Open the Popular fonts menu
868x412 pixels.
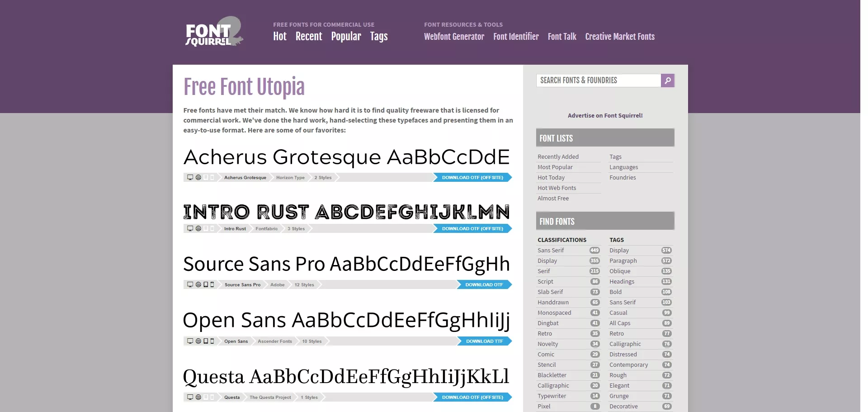pos(346,37)
